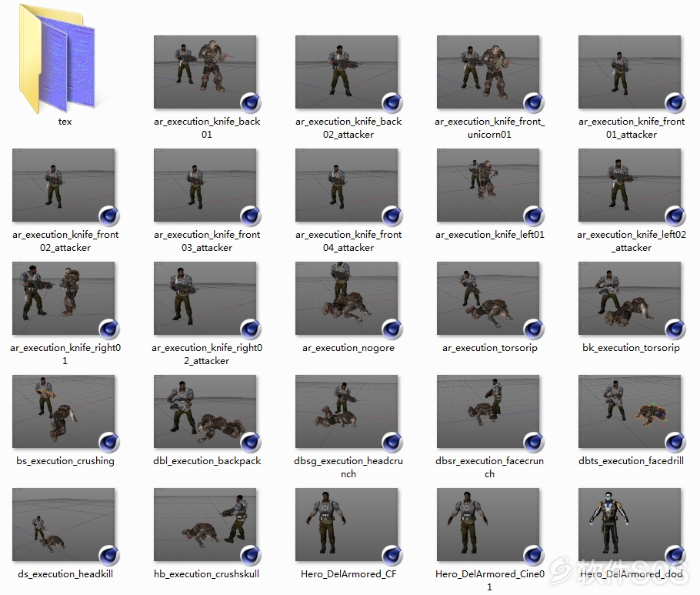
Task: Select the Hero_DelArmored_Cine01 thumbnail
Action: [x=488, y=524]
